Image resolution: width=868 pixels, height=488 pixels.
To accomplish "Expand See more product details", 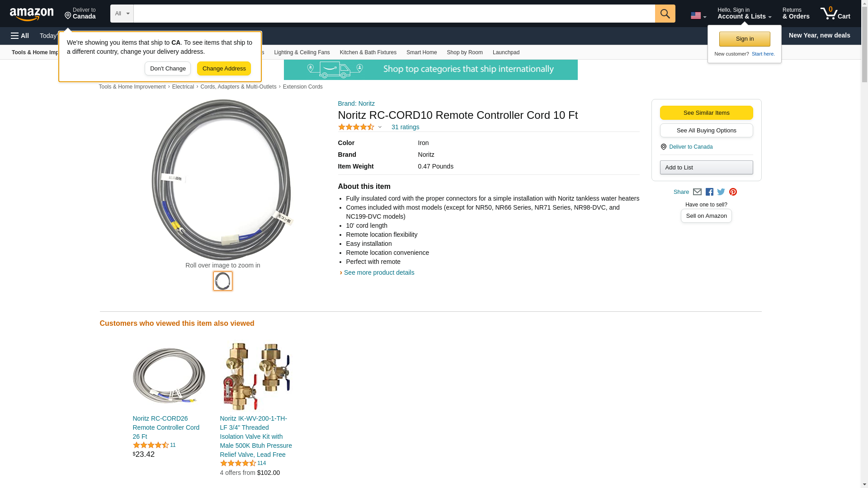I will (379, 272).
